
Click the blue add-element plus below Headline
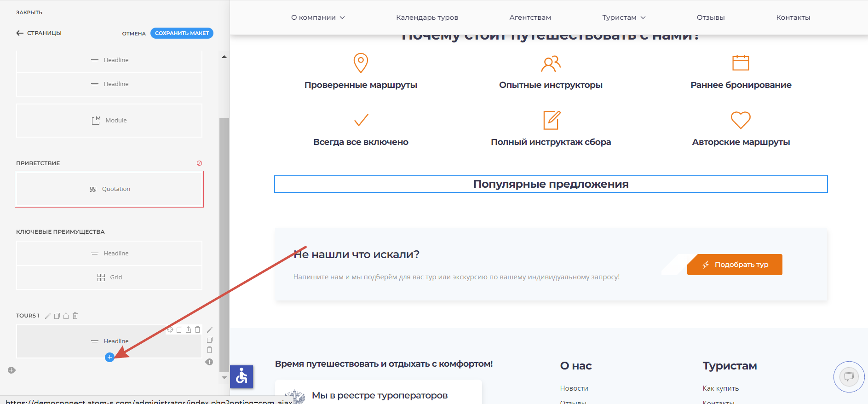pos(109,358)
